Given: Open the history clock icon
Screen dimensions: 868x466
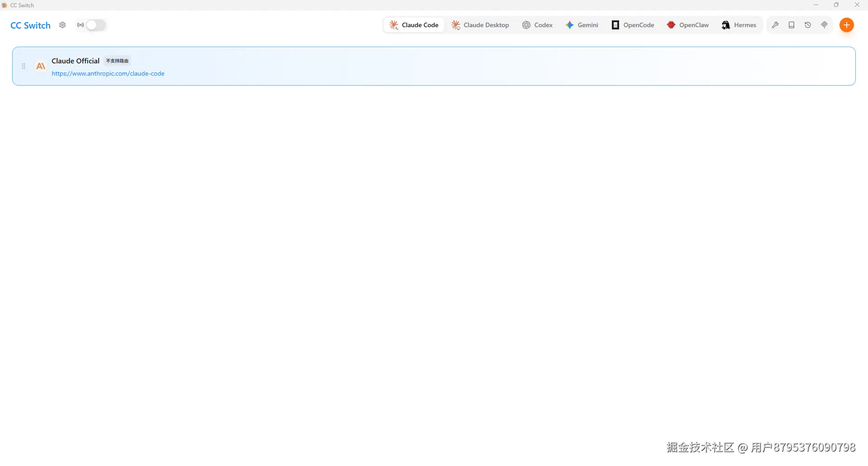Looking at the screenshot, I should click(x=808, y=25).
